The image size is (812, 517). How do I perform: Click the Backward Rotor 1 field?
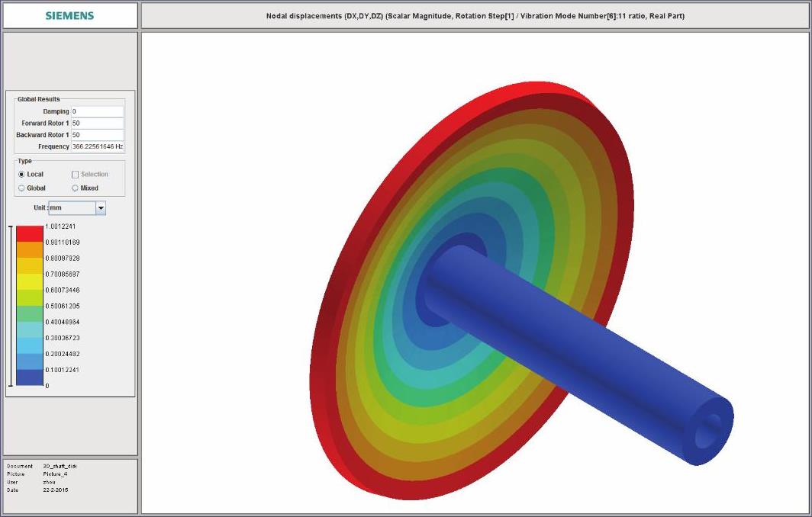pyautogui.click(x=97, y=135)
